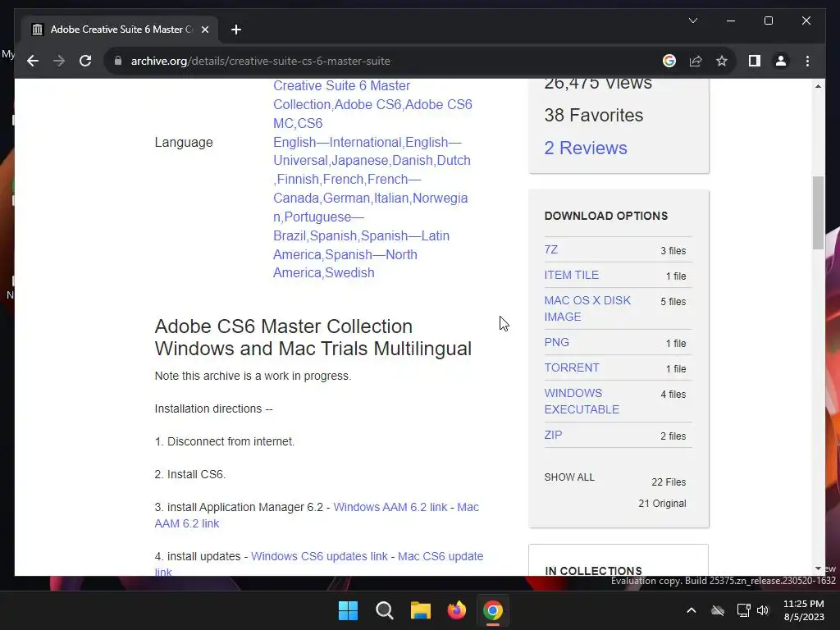Viewport: 840px width, 630px height.
Task: Launch File Explorer from taskbar
Action: 421,610
